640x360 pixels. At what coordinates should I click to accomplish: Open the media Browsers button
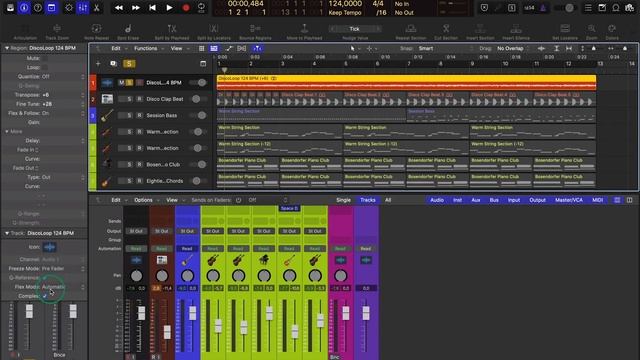629,8
